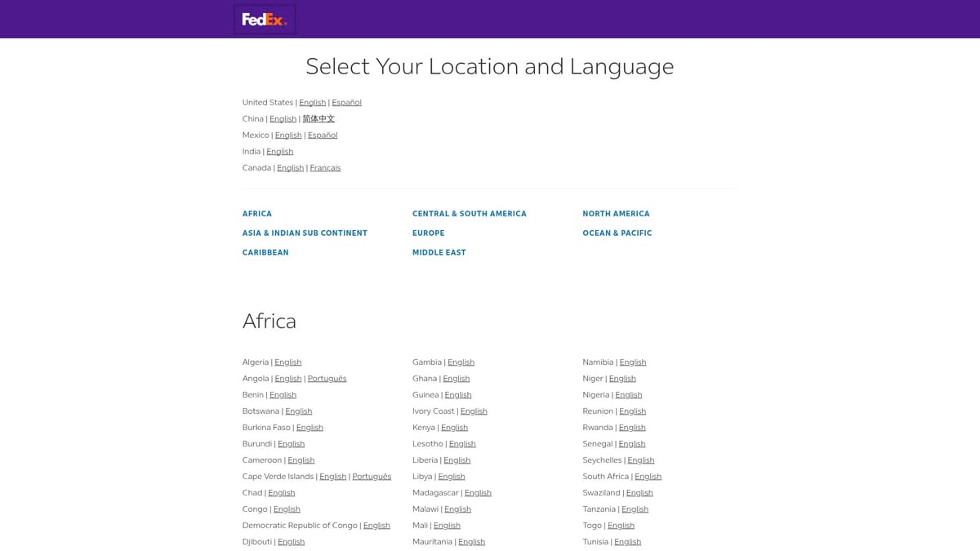Navigate to EUROPE region
980x551 pixels.
point(428,233)
